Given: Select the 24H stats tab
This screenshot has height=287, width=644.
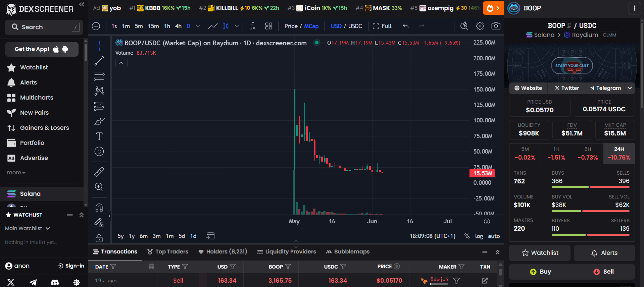Looking at the screenshot, I should pos(619,154).
